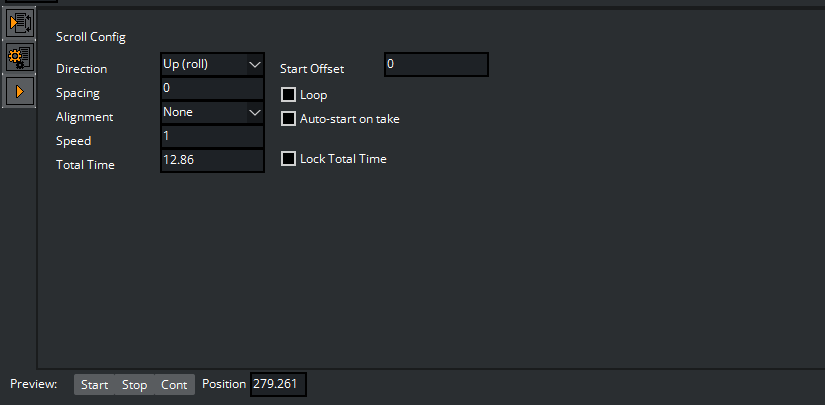
Task: Click the Position value field
Action: pyautogui.click(x=279, y=385)
